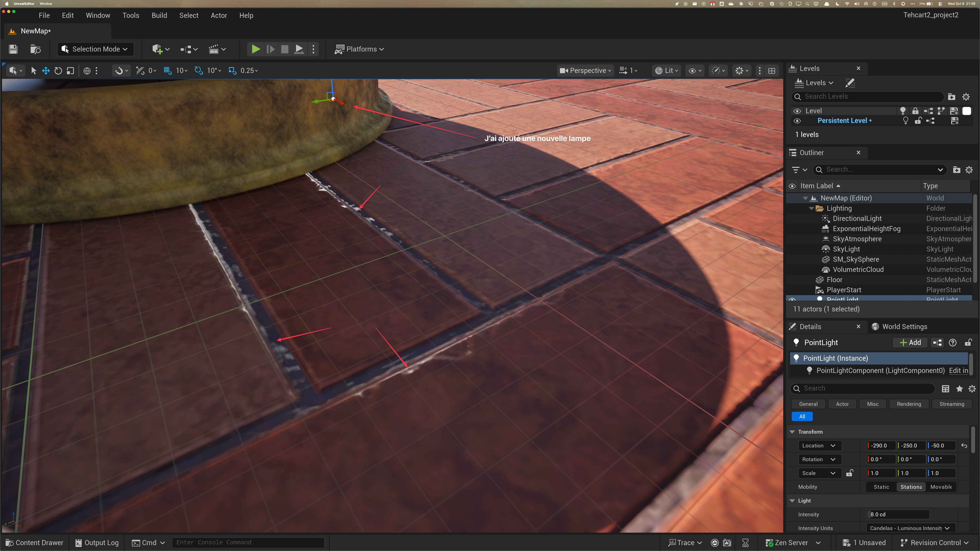
Task: Toggle visibility of Persistent Level
Action: coord(797,121)
